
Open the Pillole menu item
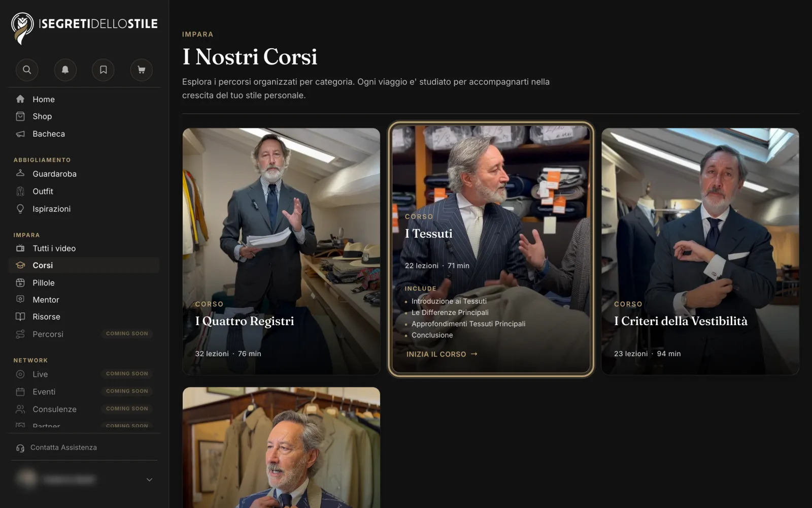84,282
